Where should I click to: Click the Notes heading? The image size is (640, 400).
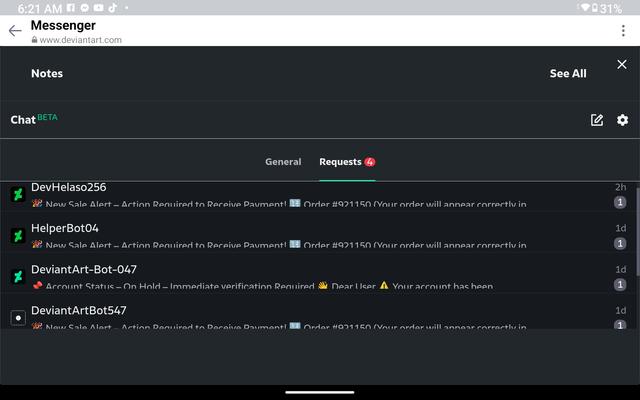47,73
